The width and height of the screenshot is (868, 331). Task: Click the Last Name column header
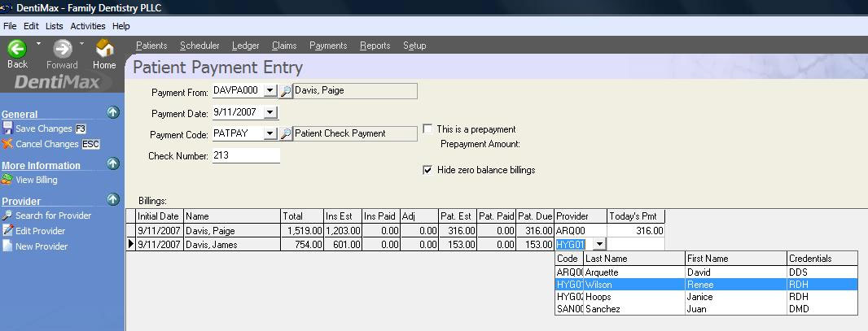click(633, 259)
